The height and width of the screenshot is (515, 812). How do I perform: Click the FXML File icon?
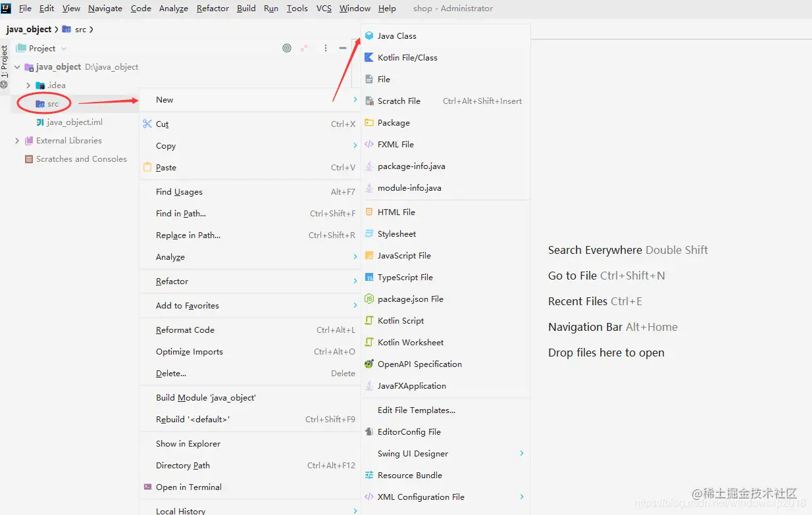(369, 145)
